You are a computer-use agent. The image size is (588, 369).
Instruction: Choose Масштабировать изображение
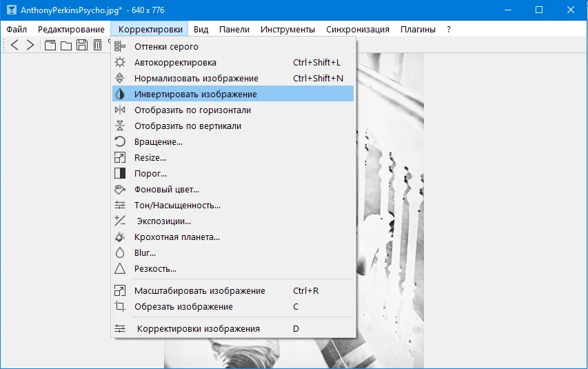[233, 290]
